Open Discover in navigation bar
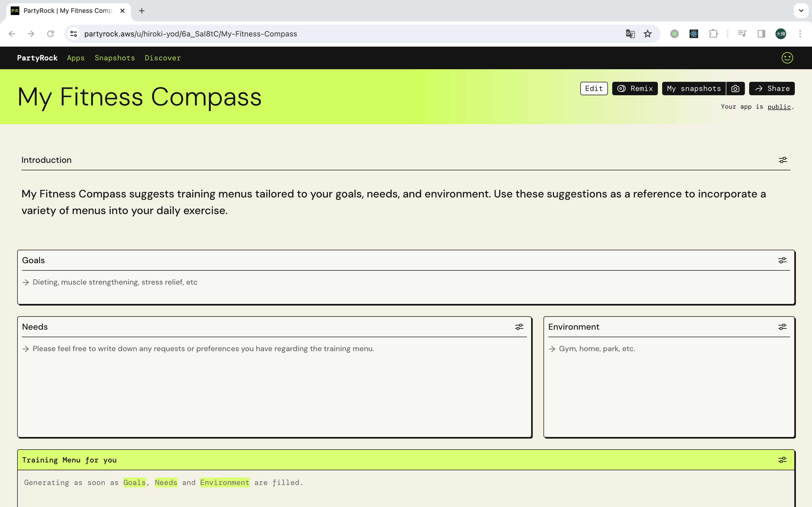The height and width of the screenshot is (507, 812). (162, 58)
